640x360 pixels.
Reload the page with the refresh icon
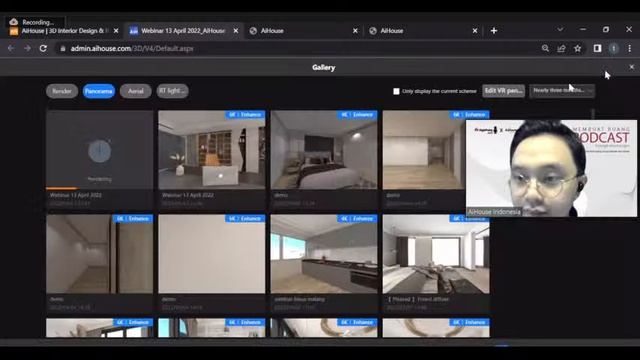pyautogui.click(x=43, y=49)
